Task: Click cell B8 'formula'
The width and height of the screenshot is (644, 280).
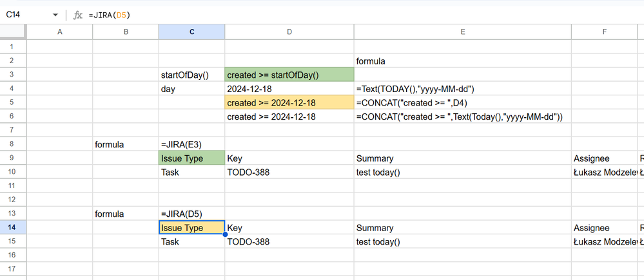Action: coord(126,144)
